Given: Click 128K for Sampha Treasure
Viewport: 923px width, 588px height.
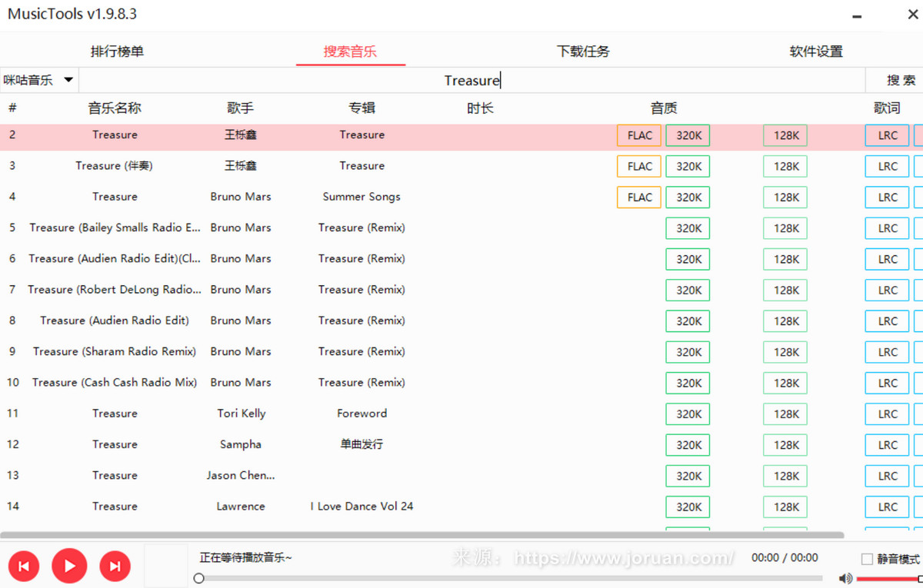Looking at the screenshot, I should point(785,445).
